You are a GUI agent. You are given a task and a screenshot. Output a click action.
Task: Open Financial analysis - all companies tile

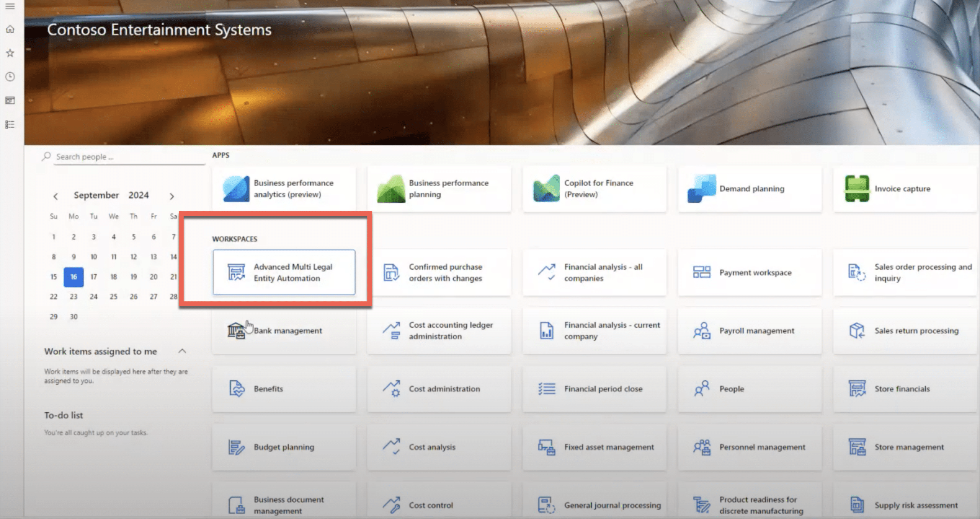coord(595,272)
